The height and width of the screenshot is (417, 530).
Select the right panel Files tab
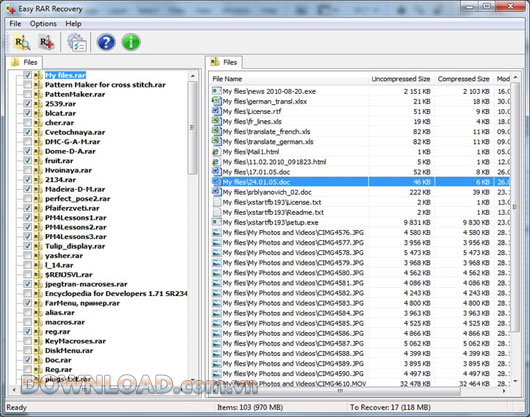tap(224, 62)
